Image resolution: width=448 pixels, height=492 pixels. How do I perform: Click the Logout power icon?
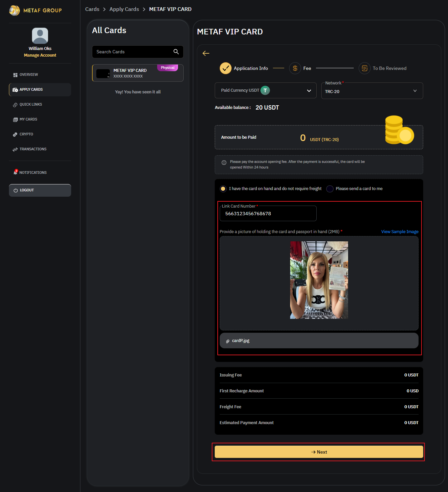(16, 190)
